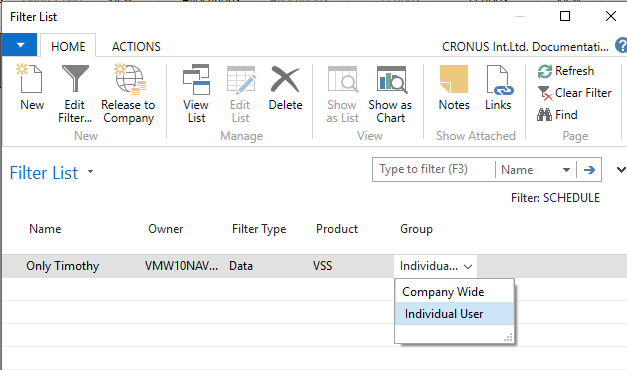The height and width of the screenshot is (370, 627).
Task: Click the VSS product cell
Action: (322, 266)
